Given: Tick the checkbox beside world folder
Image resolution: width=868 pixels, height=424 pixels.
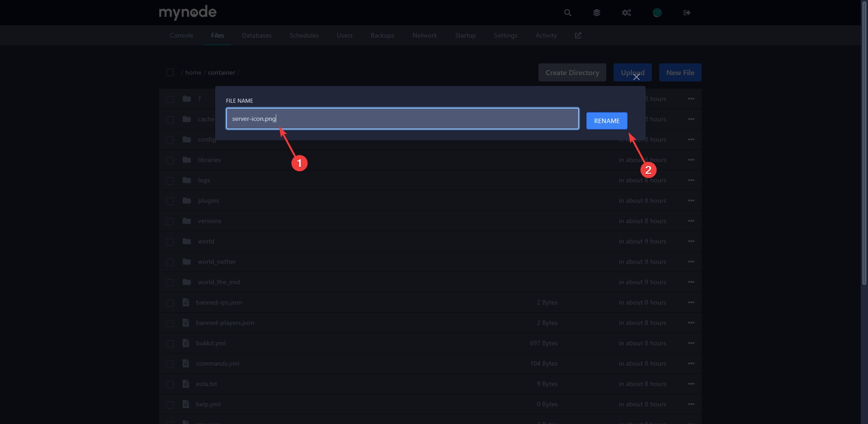Looking at the screenshot, I should [x=170, y=242].
